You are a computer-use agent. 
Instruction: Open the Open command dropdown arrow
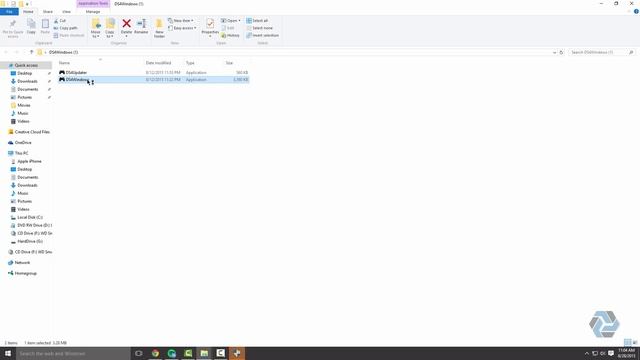click(x=239, y=20)
